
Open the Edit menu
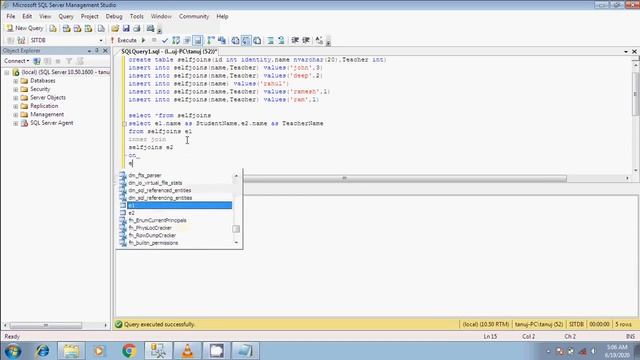click(x=27, y=16)
